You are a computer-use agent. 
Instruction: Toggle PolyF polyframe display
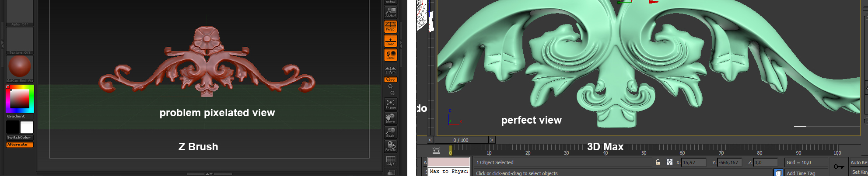pyautogui.click(x=390, y=160)
